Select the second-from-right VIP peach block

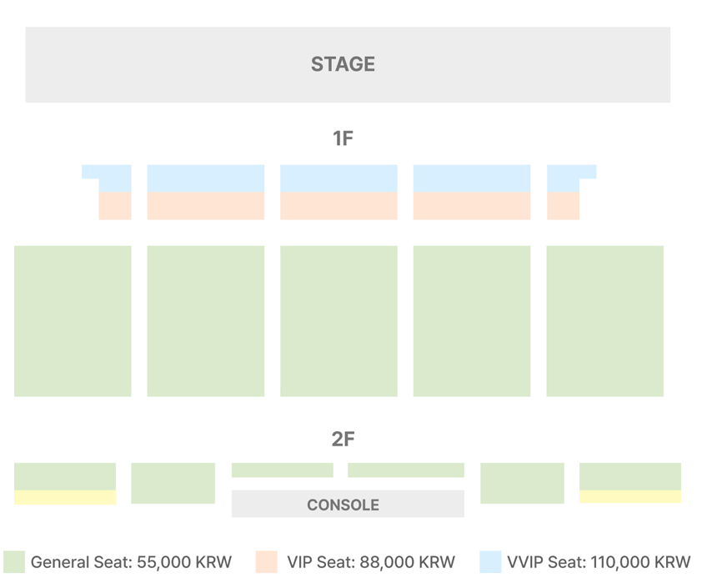point(471,206)
